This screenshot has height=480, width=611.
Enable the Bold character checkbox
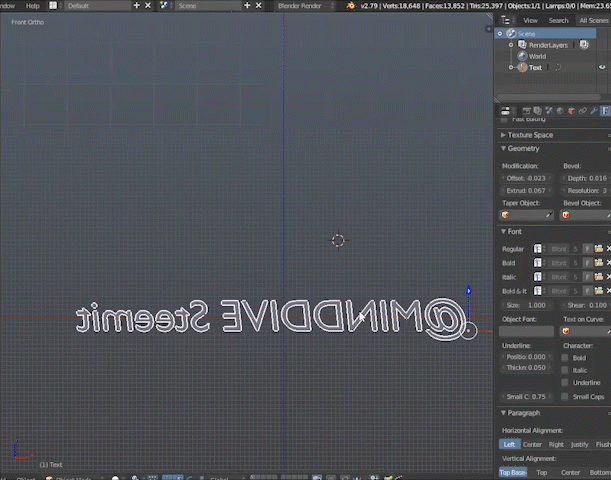[565, 358]
